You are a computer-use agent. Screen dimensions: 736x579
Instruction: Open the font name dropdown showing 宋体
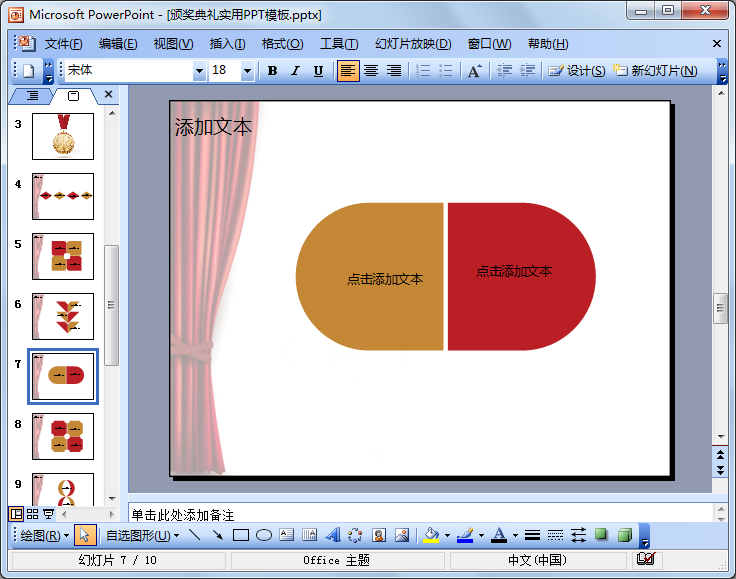click(199, 71)
